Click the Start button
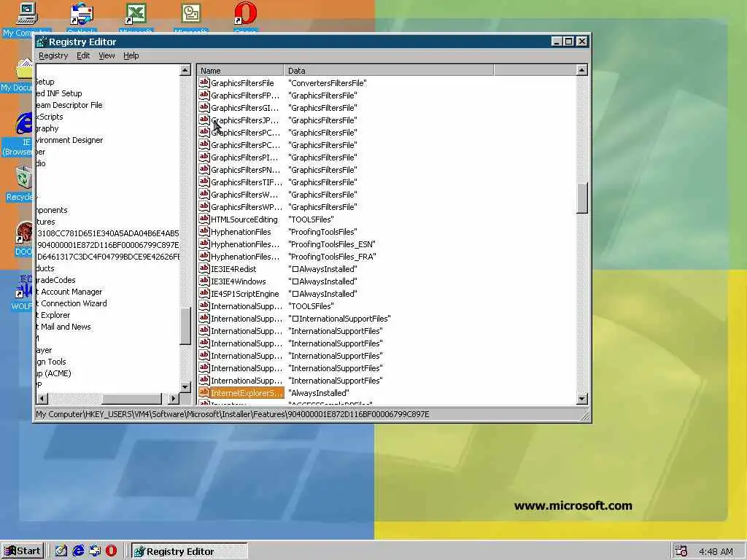 tap(23, 551)
